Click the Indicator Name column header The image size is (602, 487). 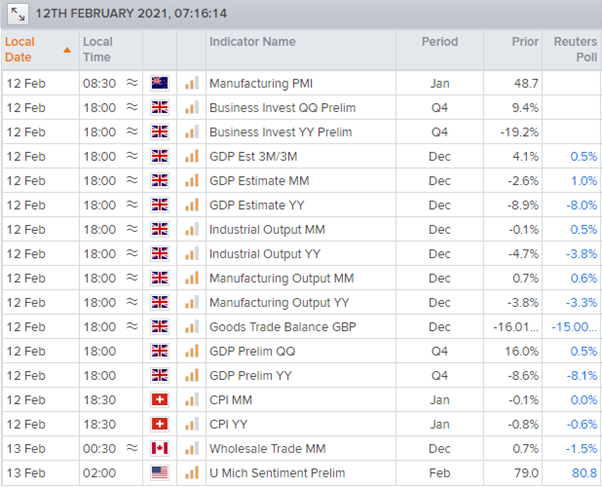[252, 42]
